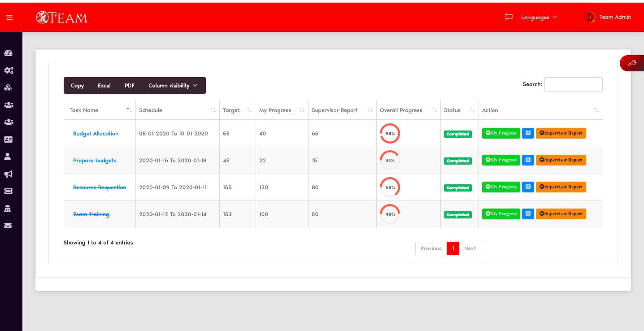Go to the Next page

[470, 248]
